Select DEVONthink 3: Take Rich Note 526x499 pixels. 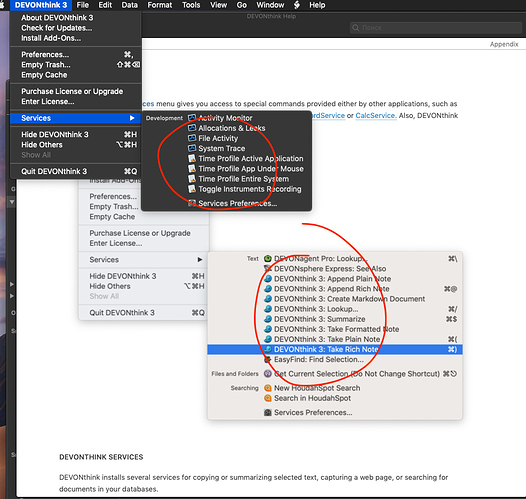point(335,349)
